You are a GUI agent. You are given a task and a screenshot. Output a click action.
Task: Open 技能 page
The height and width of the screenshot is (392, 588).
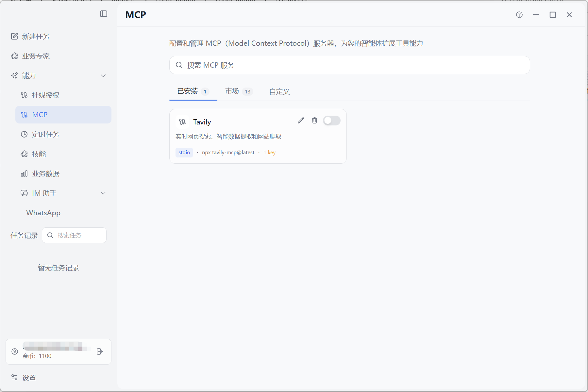pos(63,154)
